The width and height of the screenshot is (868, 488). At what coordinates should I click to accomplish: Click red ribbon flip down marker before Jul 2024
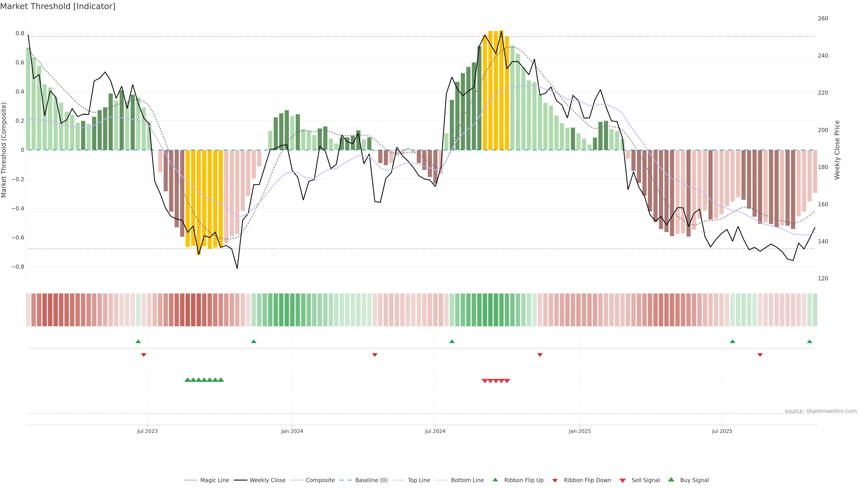[x=375, y=355]
